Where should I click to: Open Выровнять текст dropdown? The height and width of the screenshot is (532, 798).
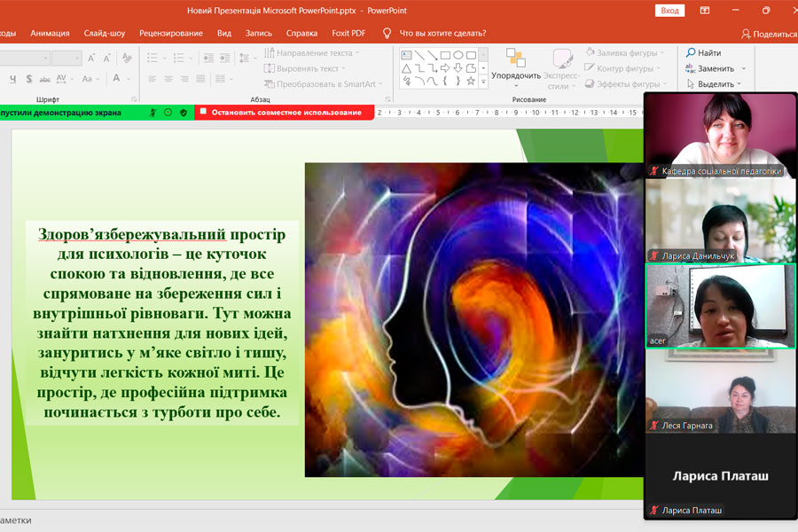[x=305, y=68]
